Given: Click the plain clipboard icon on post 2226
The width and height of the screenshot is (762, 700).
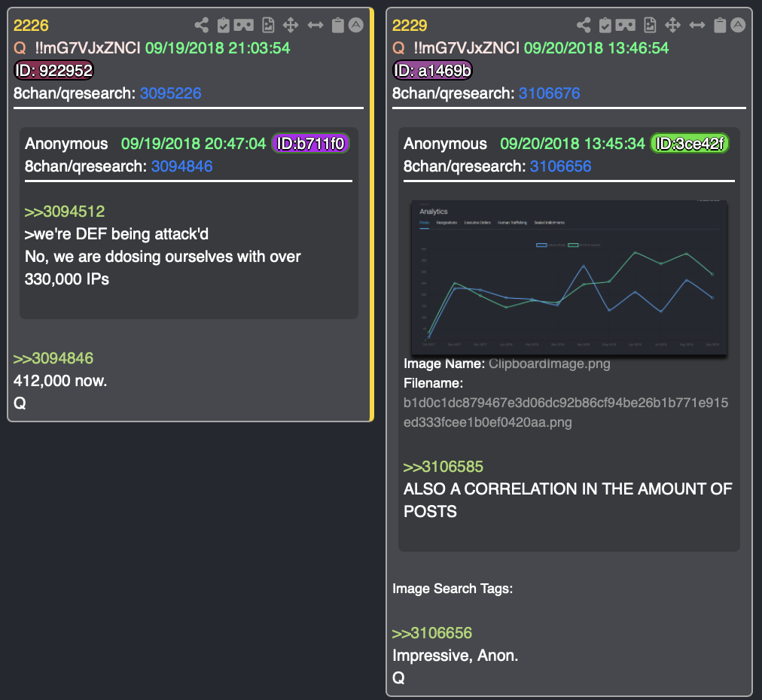Looking at the screenshot, I should (338, 26).
